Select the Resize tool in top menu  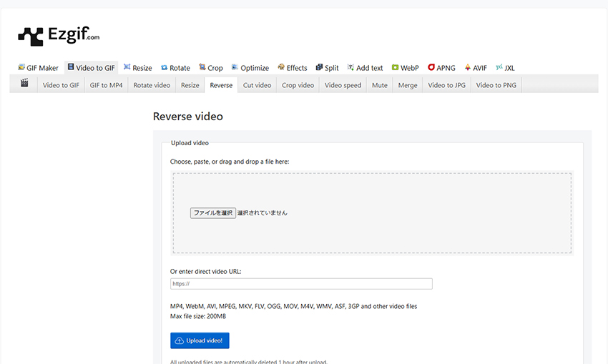click(x=137, y=68)
